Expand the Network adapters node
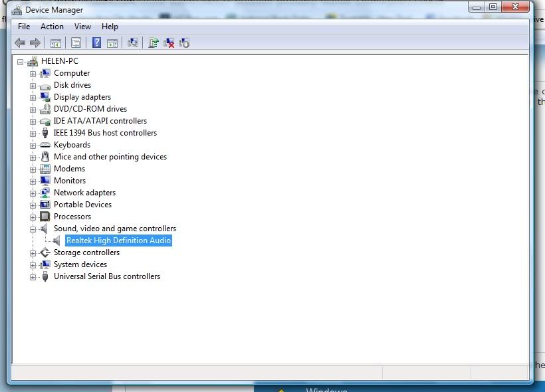Viewport: 545px width, 392px height. click(33, 193)
